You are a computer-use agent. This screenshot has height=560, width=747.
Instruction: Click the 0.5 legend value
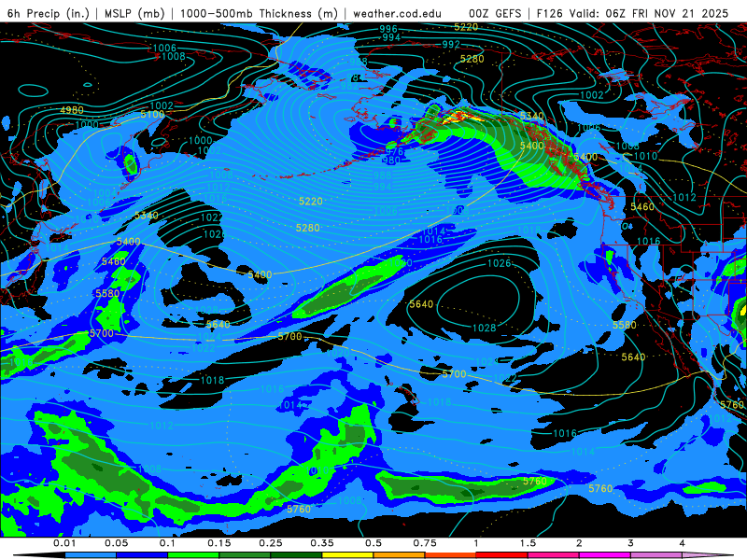tap(373, 543)
